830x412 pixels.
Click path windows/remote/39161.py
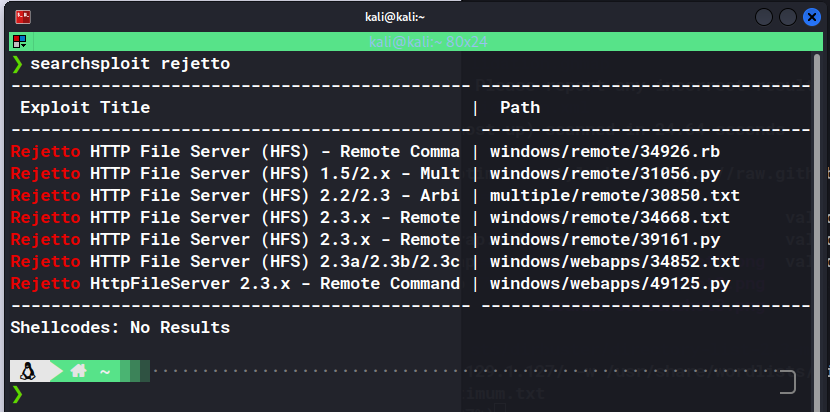point(605,240)
